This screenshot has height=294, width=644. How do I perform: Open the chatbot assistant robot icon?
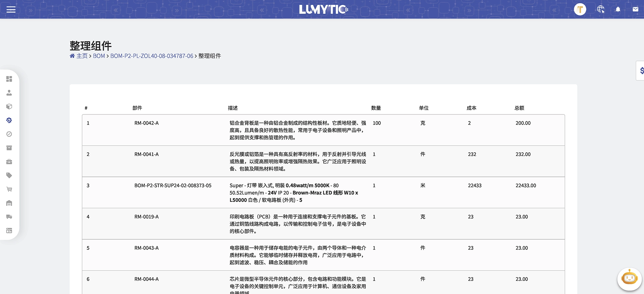coord(630,279)
